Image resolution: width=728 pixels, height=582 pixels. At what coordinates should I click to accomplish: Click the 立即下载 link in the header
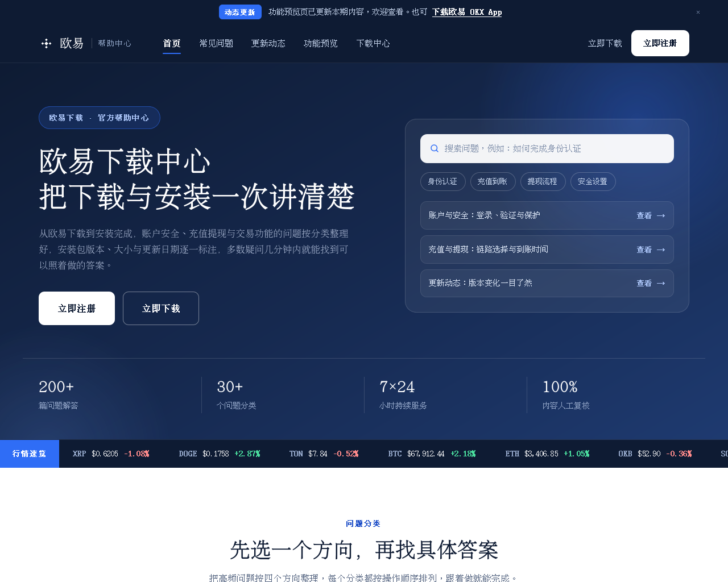[605, 43]
